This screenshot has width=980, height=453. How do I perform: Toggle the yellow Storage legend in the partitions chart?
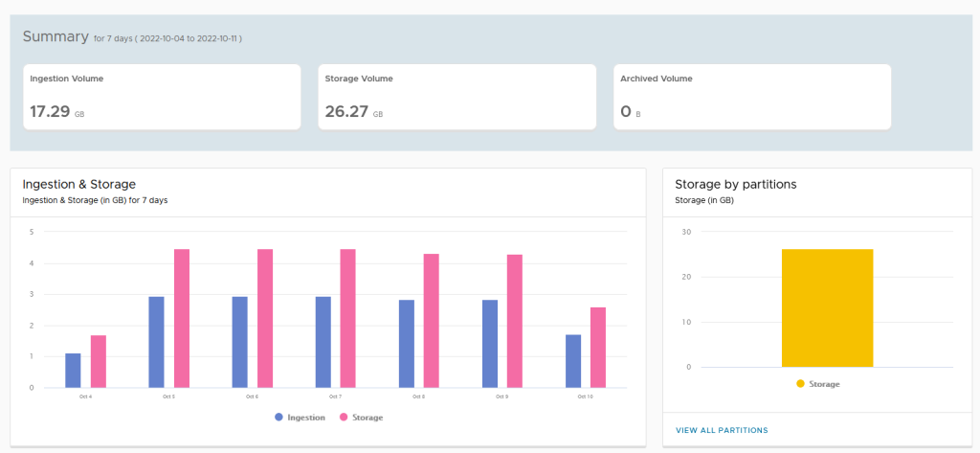(x=817, y=384)
